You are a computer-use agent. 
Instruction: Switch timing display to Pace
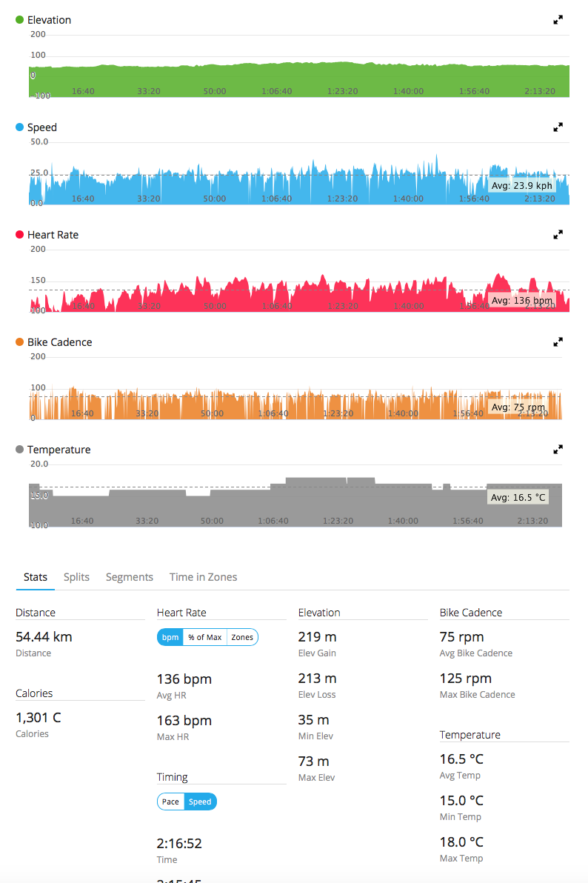170,802
